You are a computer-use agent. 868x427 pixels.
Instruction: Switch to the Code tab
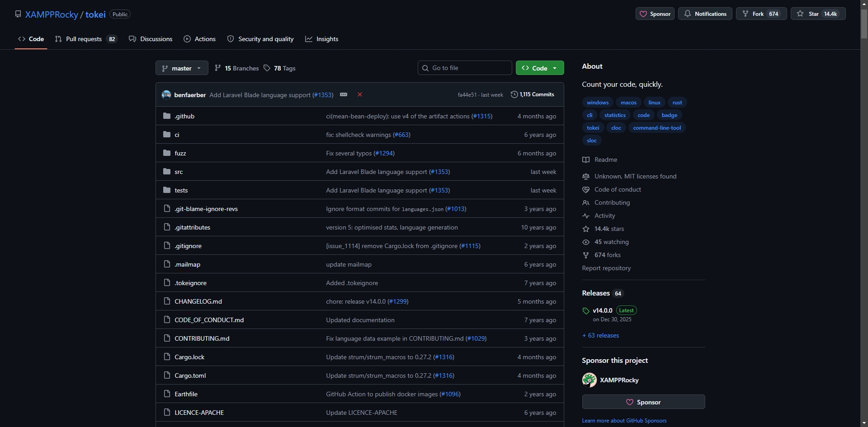tap(31, 39)
